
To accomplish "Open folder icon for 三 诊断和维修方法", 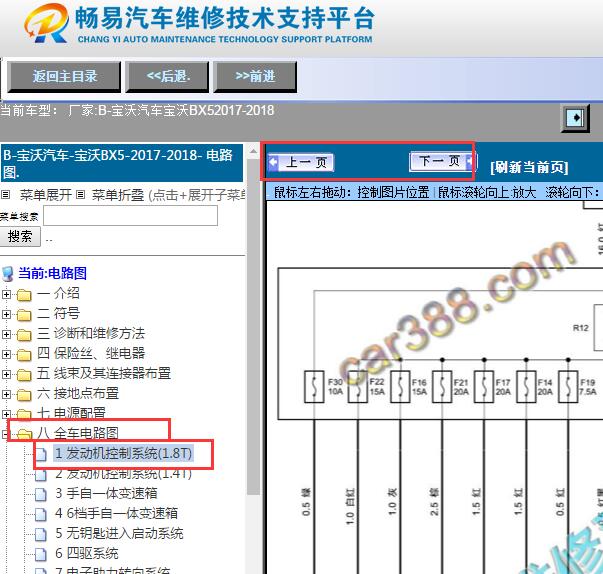I will [24, 335].
